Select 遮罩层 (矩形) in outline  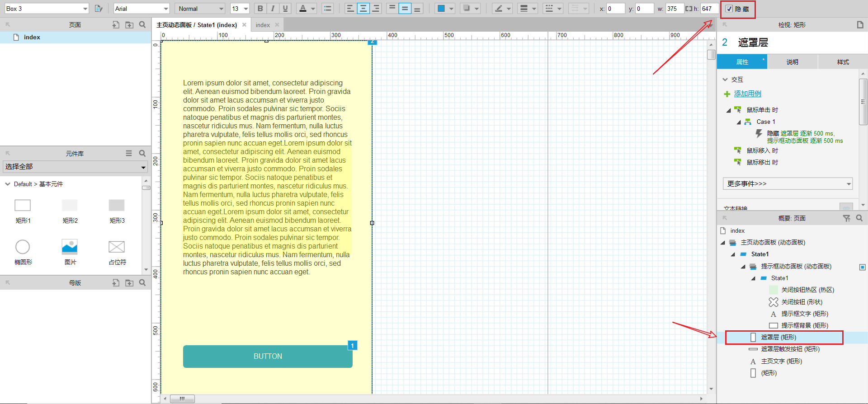778,337
